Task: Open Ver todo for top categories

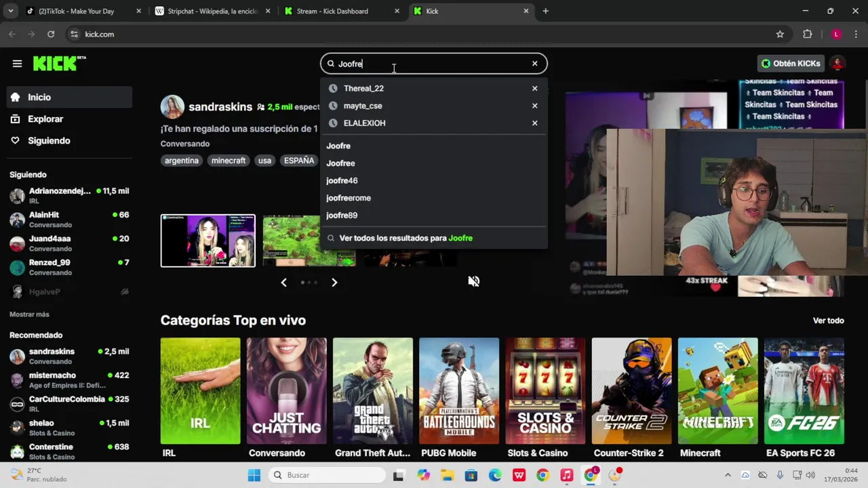Action: [x=829, y=321]
